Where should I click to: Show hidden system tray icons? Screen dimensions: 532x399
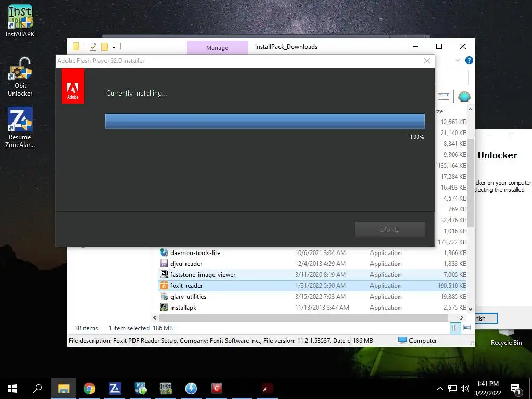point(440,389)
